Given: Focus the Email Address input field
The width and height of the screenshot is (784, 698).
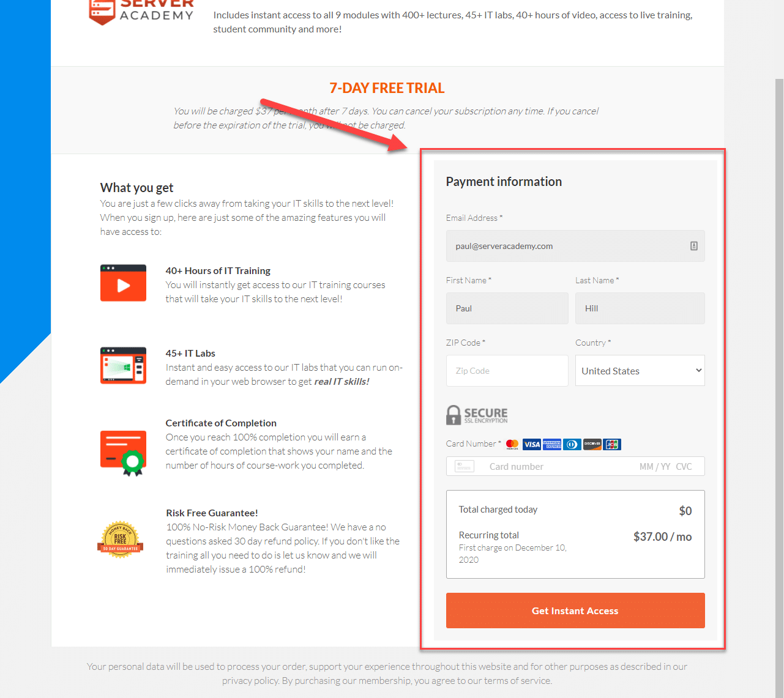Looking at the screenshot, I should pyautogui.click(x=575, y=246).
